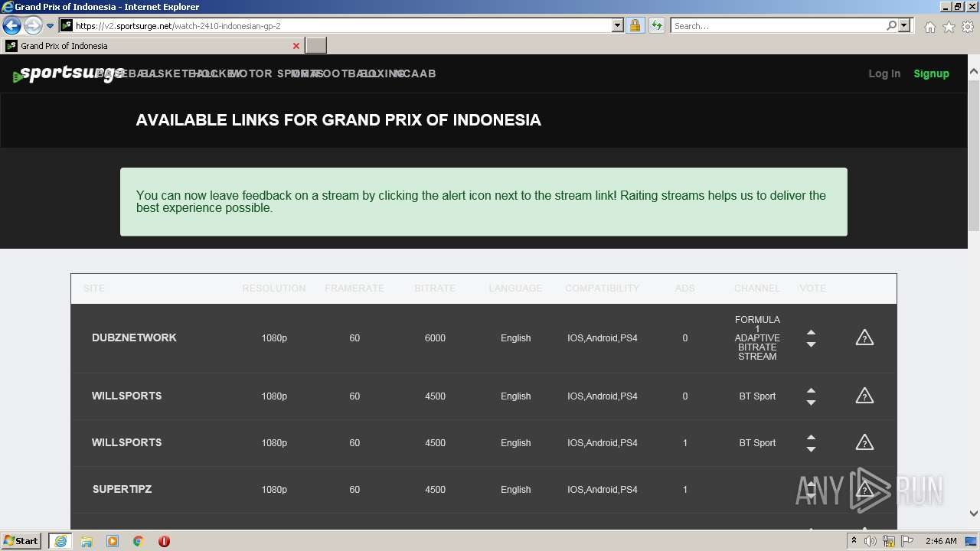Screen dimensions: 980x551
Task: Open the Favorites star icon
Action: (x=949, y=27)
